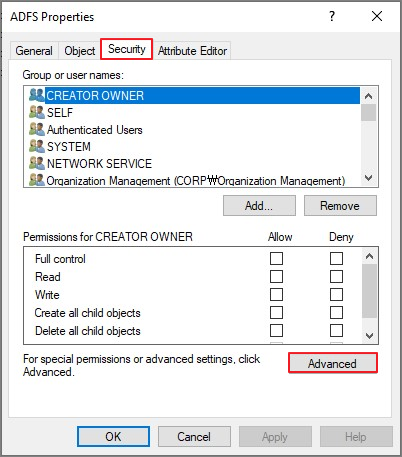The image size is (402, 457).
Task: Check Allow for Delete all child objects
Action: (276, 331)
